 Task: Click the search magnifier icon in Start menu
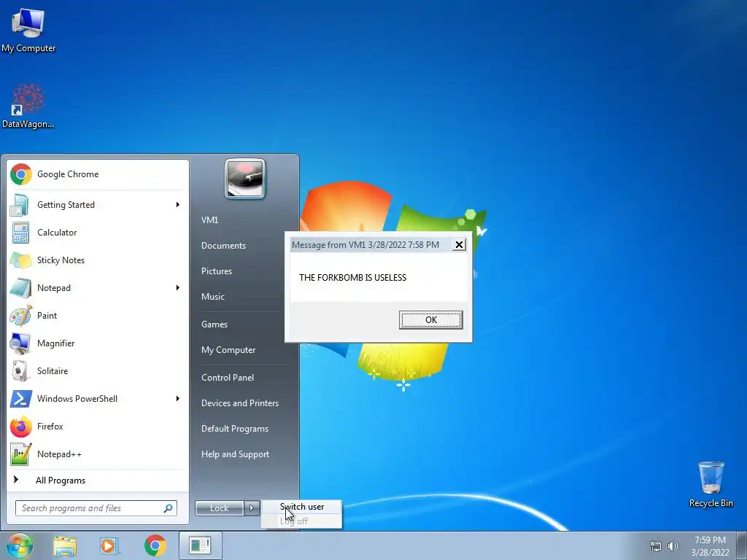tap(169, 508)
